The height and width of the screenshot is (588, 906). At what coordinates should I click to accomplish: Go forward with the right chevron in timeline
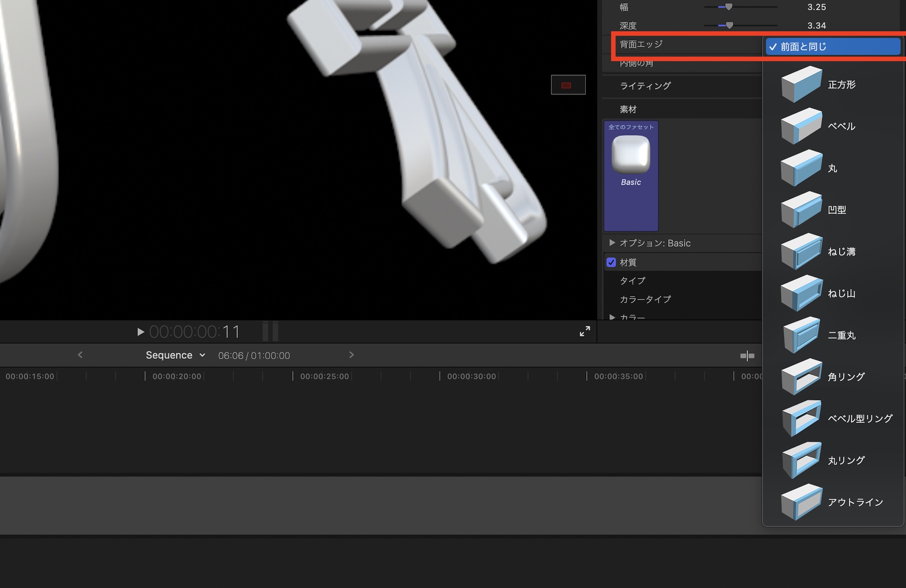352,355
